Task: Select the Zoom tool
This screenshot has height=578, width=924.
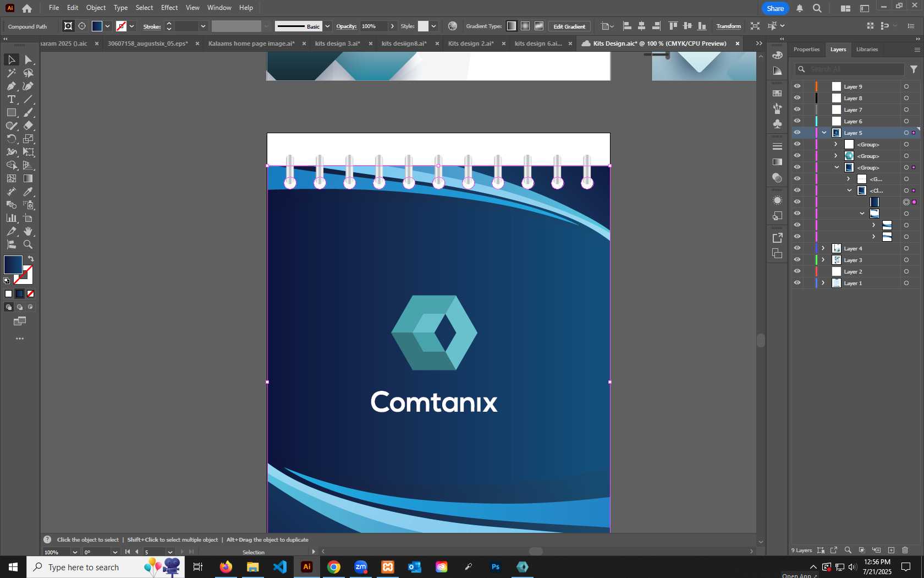Action: pyautogui.click(x=29, y=244)
